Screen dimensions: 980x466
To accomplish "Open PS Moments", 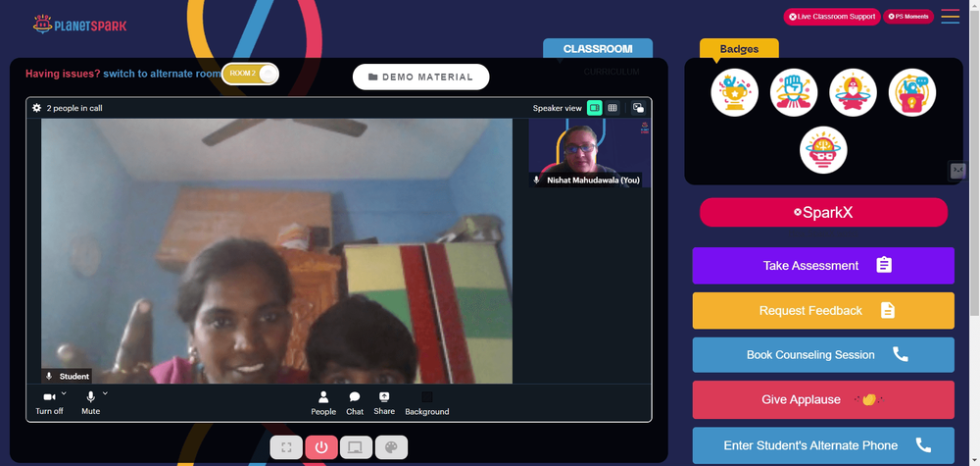I will coord(908,17).
